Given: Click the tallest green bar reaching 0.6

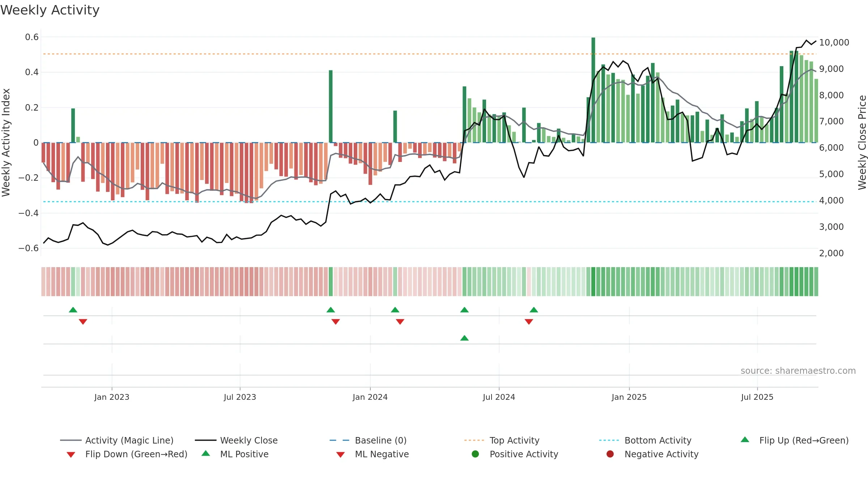Looking at the screenshot, I should [593, 90].
